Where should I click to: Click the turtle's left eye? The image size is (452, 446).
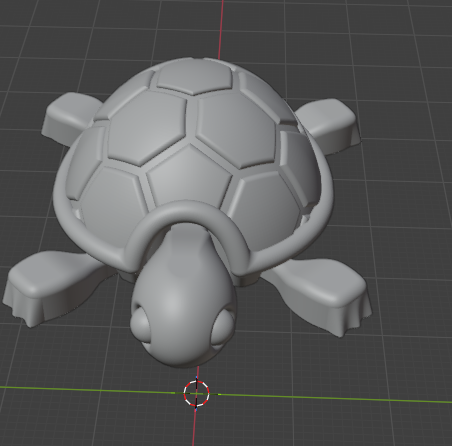click(141, 324)
